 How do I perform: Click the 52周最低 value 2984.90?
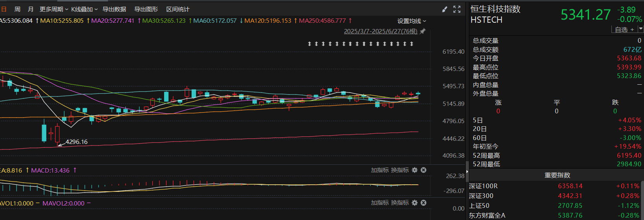pyautogui.click(x=629, y=164)
